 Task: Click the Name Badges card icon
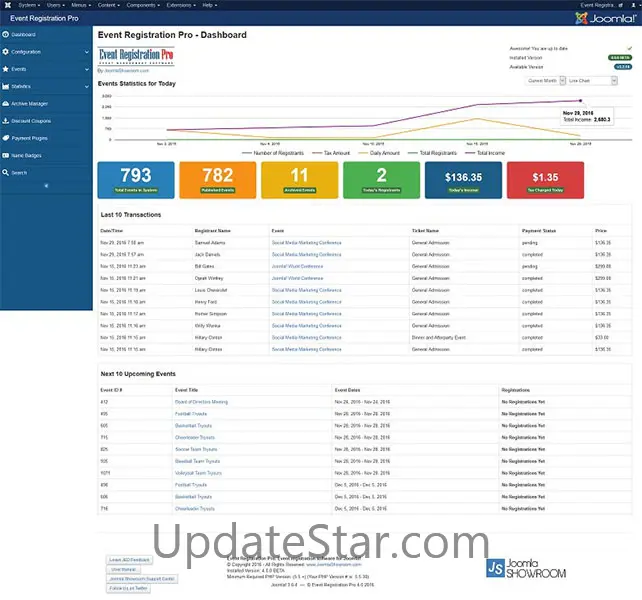click(x=5, y=155)
